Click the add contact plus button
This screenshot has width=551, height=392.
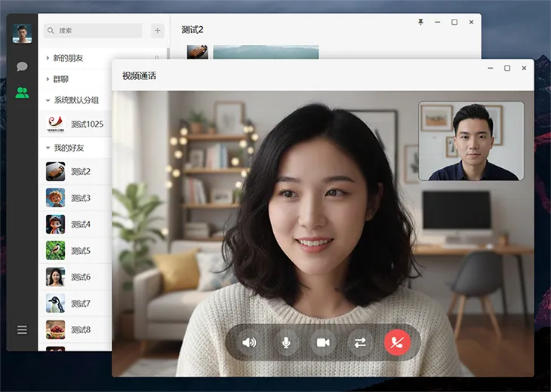click(157, 31)
